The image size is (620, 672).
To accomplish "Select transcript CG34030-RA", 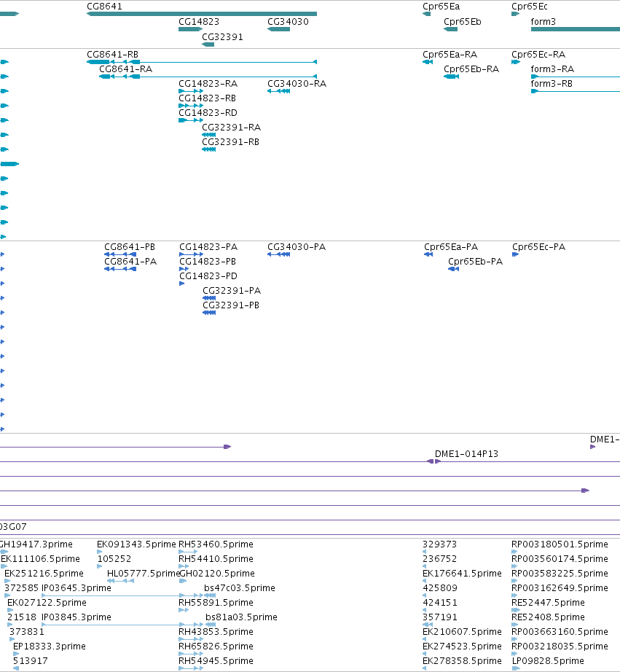I will tap(278, 91).
